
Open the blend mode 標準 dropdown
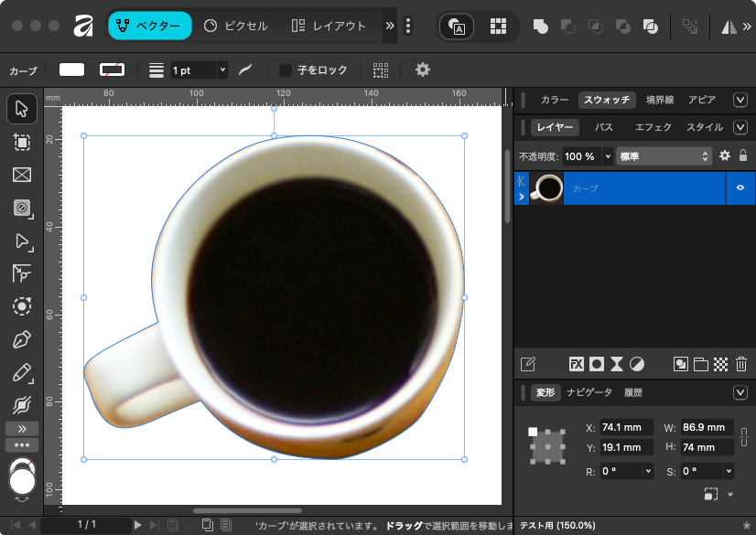coord(664,156)
